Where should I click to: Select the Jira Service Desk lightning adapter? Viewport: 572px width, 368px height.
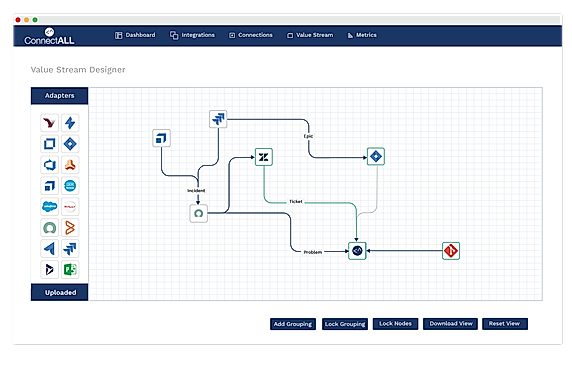[x=70, y=123]
